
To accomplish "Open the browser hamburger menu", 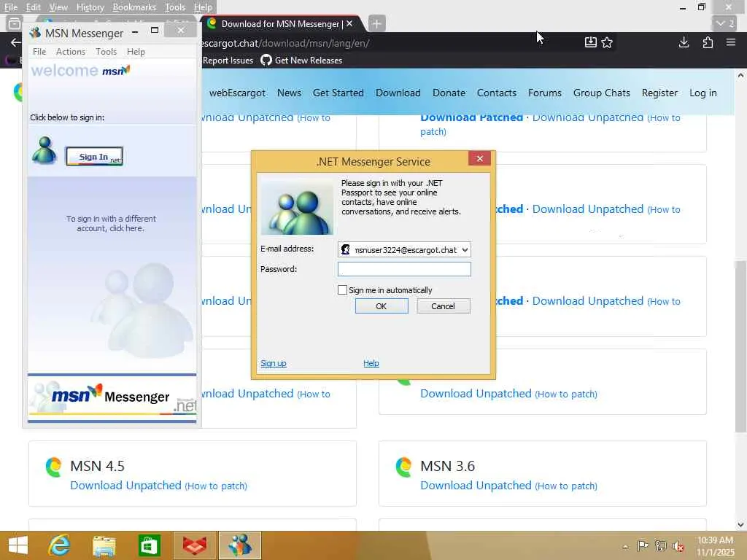I will pos(731,42).
